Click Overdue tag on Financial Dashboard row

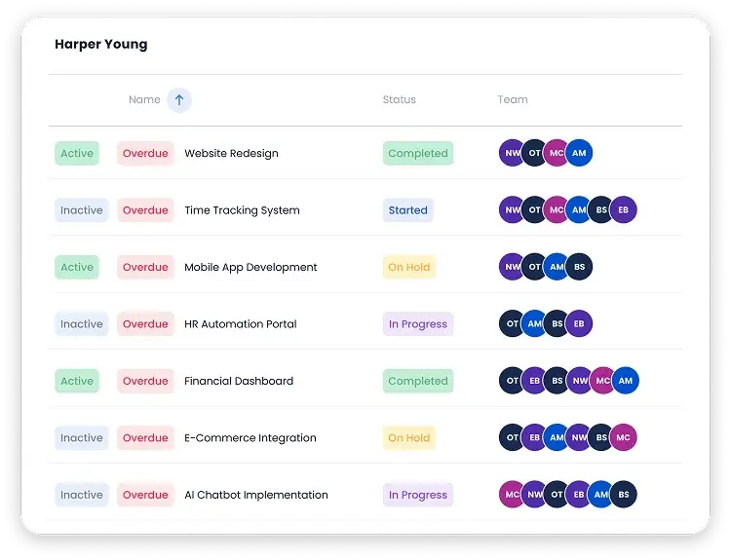pyautogui.click(x=145, y=381)
